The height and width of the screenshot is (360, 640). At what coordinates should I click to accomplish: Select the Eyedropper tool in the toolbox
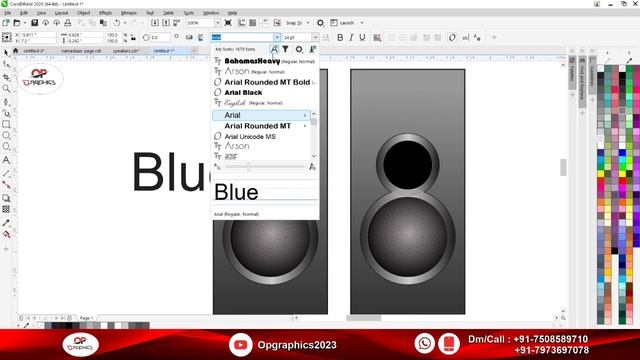pos(6,223)
